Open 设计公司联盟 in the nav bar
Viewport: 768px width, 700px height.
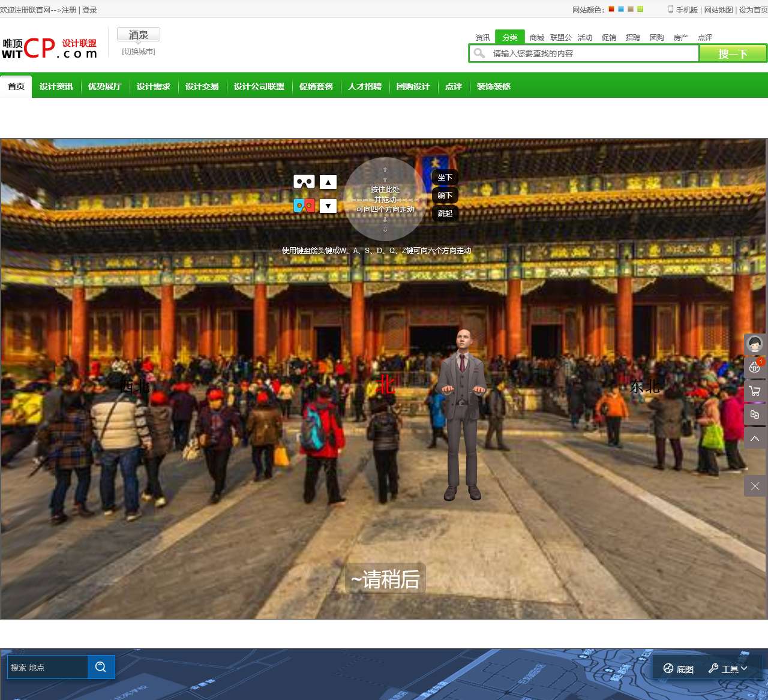tap(259, 86)
